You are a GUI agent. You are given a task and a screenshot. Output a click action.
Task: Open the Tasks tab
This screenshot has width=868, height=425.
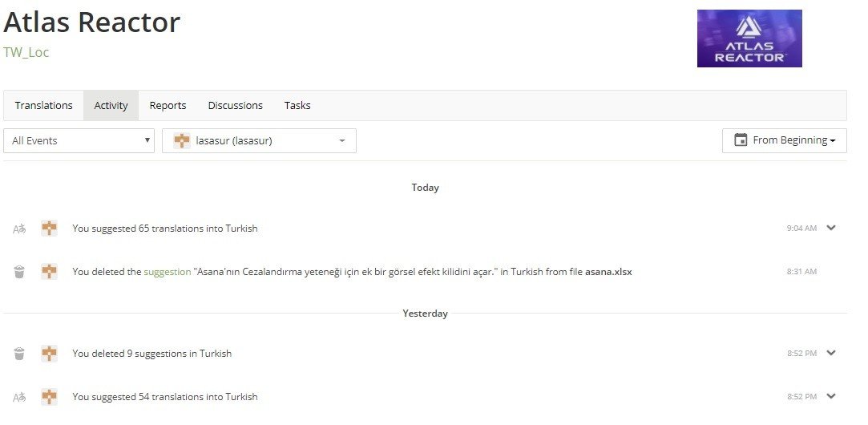[297, 105]
